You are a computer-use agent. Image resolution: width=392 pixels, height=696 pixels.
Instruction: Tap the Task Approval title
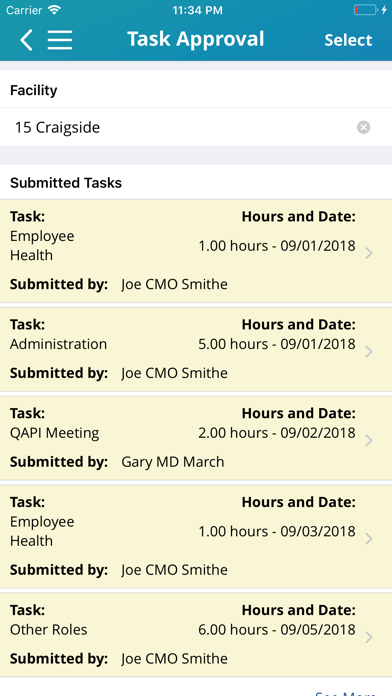(196, 39)
